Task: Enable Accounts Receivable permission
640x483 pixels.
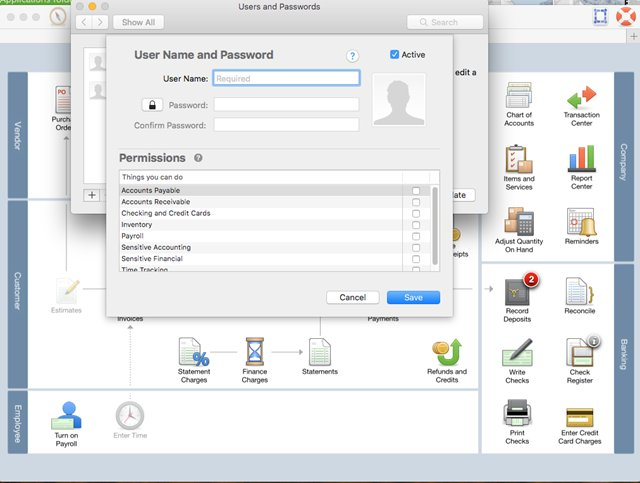Action: pos(416,202)
